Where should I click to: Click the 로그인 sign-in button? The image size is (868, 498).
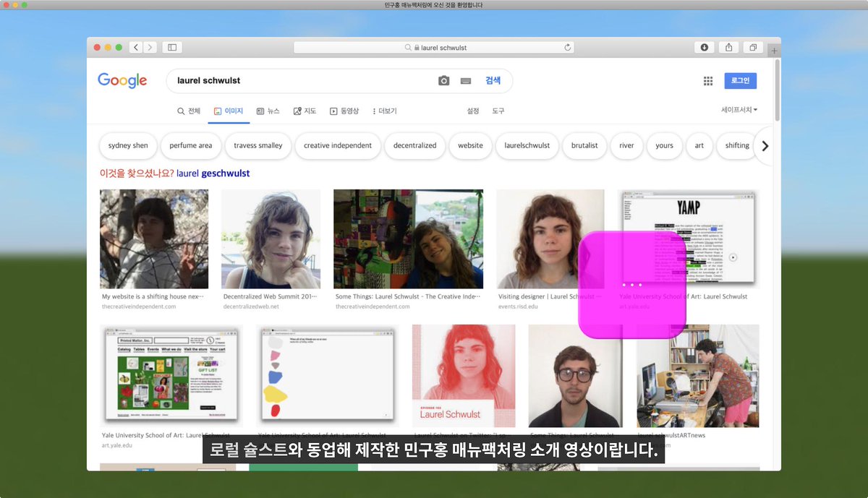tap(740, 81)
